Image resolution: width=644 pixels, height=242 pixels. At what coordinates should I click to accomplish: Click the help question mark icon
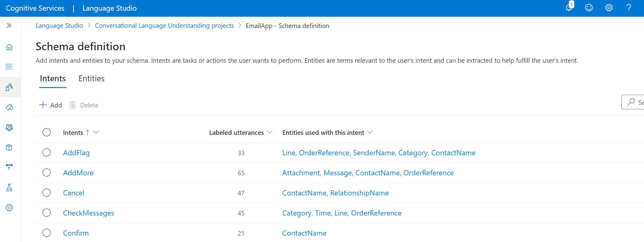(629, 8)
